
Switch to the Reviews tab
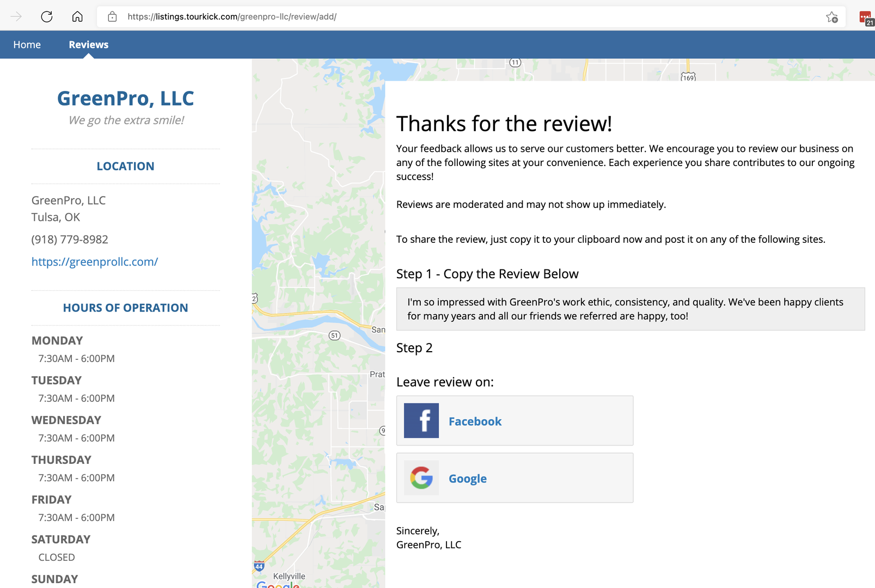pyautogui.click(x=89, y=45)
